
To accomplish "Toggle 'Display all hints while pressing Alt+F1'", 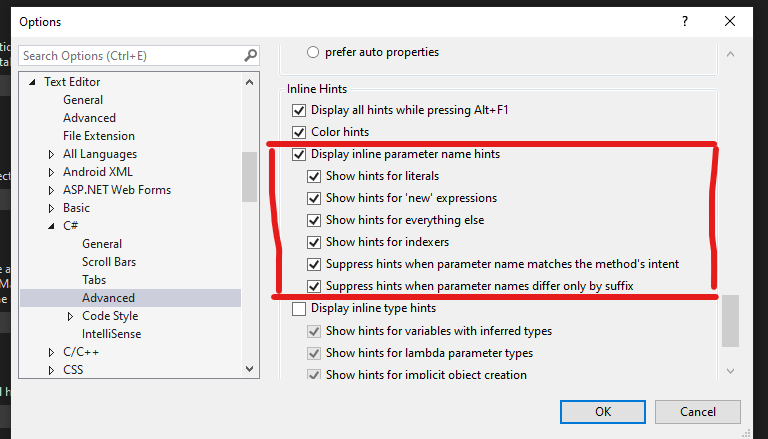I will 299,110.
